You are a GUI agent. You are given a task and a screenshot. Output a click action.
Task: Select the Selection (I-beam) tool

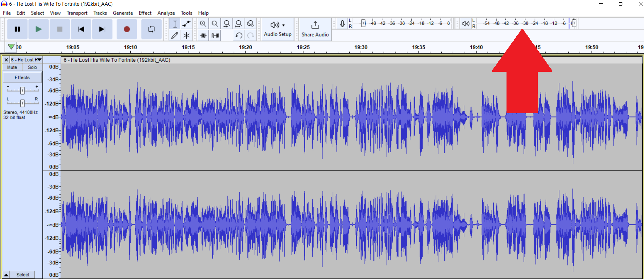pos(175,24)
